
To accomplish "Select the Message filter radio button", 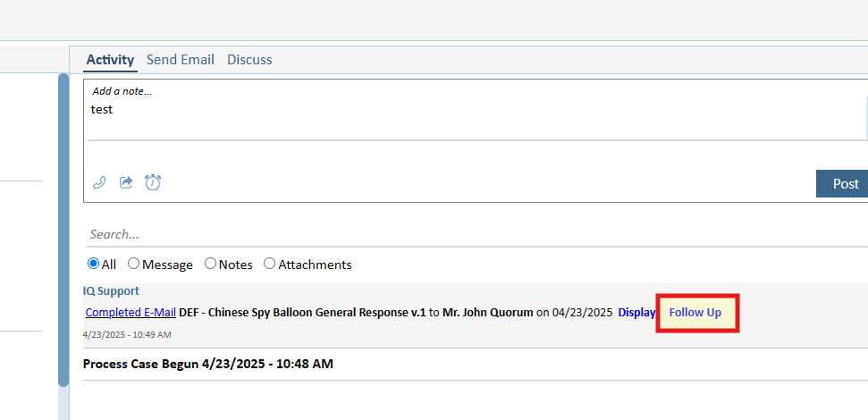I will pos(133,264).
